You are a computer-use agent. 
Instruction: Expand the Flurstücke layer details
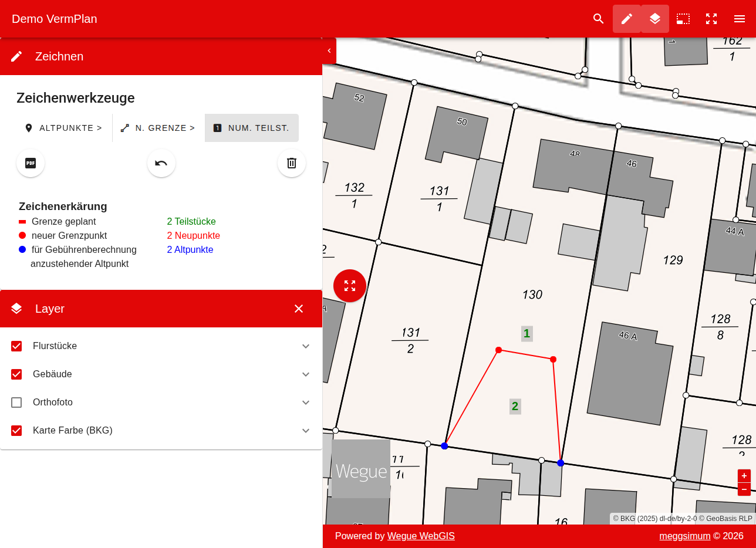point(306,346)
